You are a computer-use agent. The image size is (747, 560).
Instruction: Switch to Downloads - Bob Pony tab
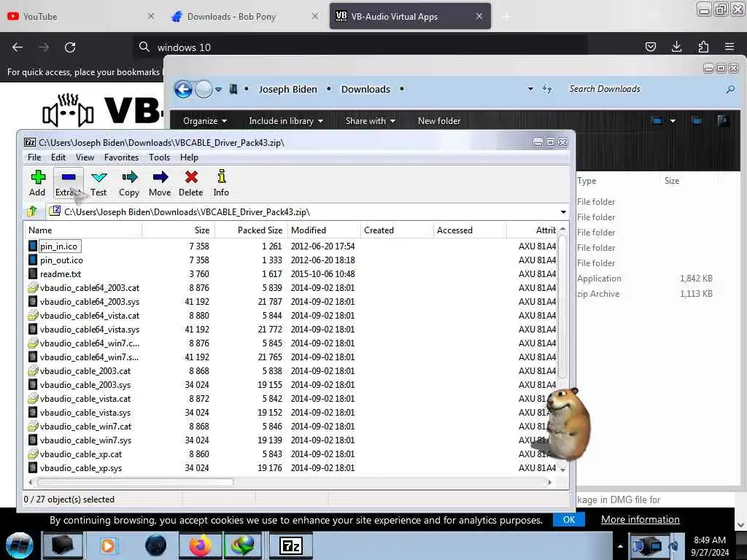(x=245, y=16)
